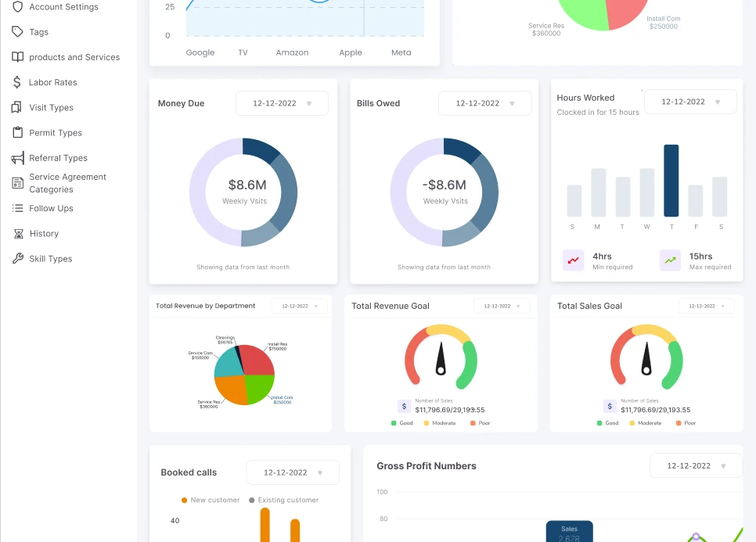756x542 pixels.
Task: Open Gross Profit Numbers date dropdown
Action: [x=697, y=466]
